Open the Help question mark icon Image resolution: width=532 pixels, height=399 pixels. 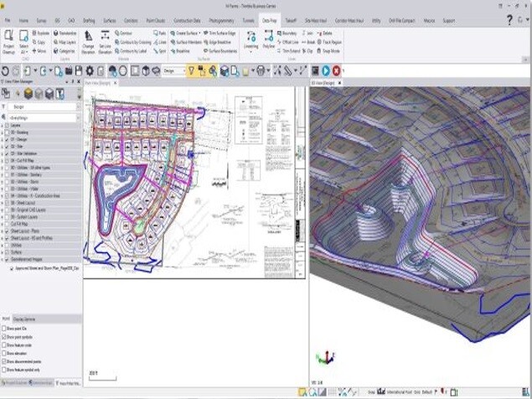[510, 17]
